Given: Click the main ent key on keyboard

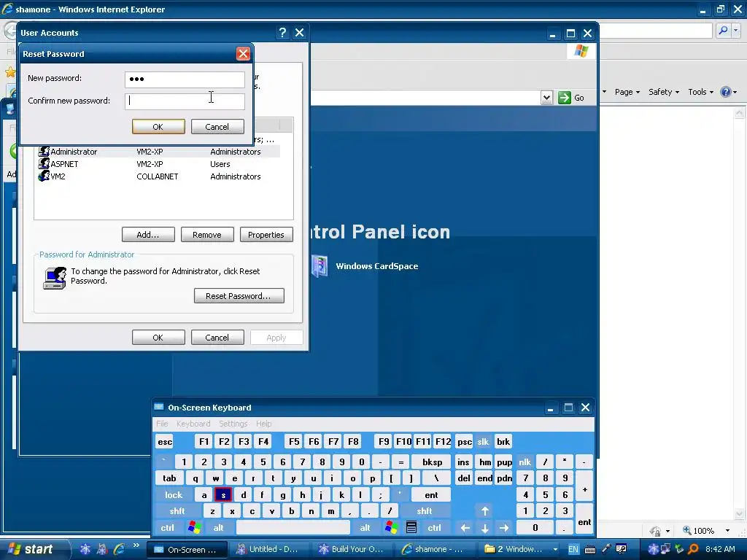Looking at the screenshot, I should click(x=431, y=495).
